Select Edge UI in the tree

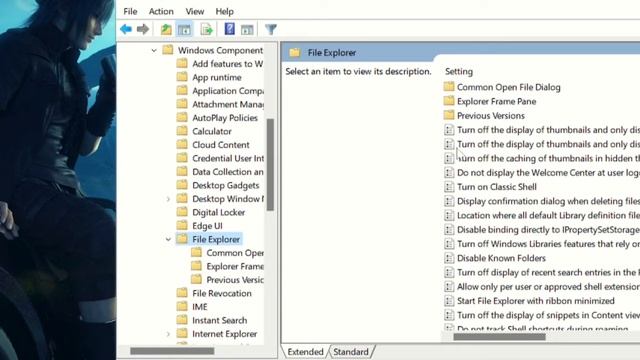tap(200, 226)
